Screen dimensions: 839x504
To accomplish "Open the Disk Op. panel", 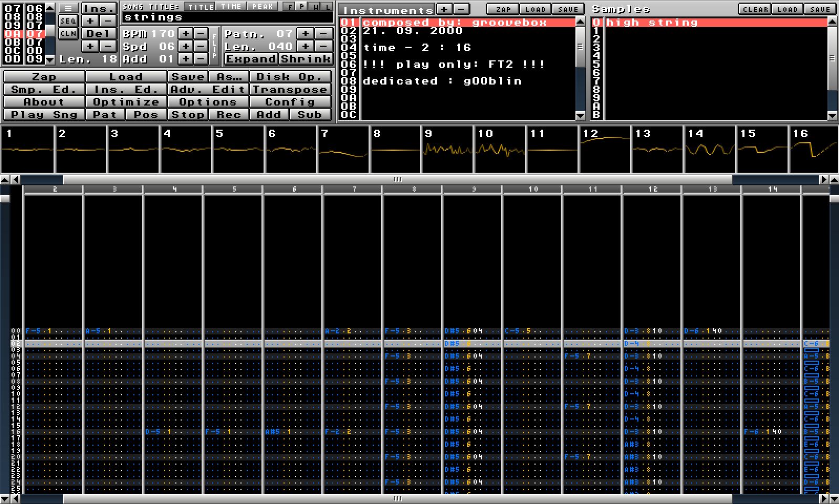I will 290,77.
